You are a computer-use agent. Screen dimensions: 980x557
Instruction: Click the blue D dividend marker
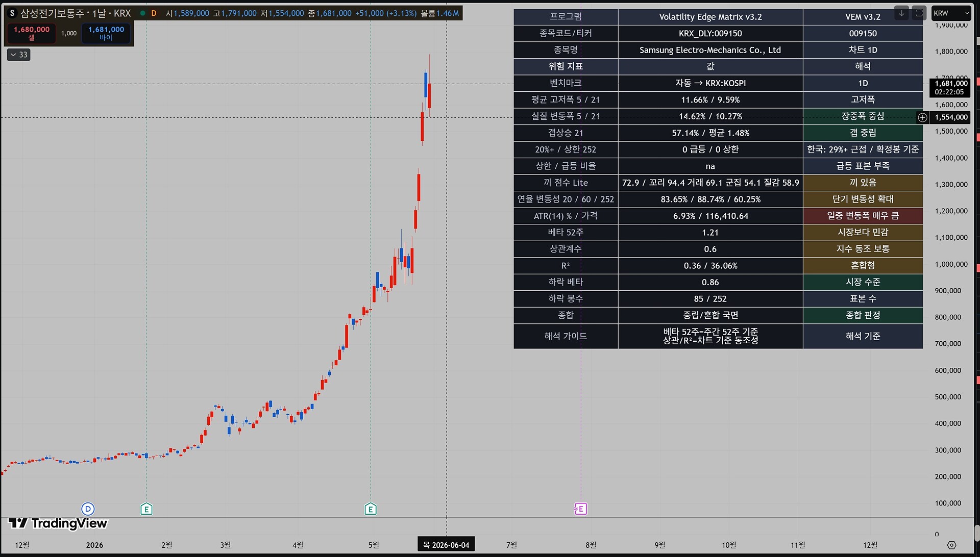[x=88, y=509]
